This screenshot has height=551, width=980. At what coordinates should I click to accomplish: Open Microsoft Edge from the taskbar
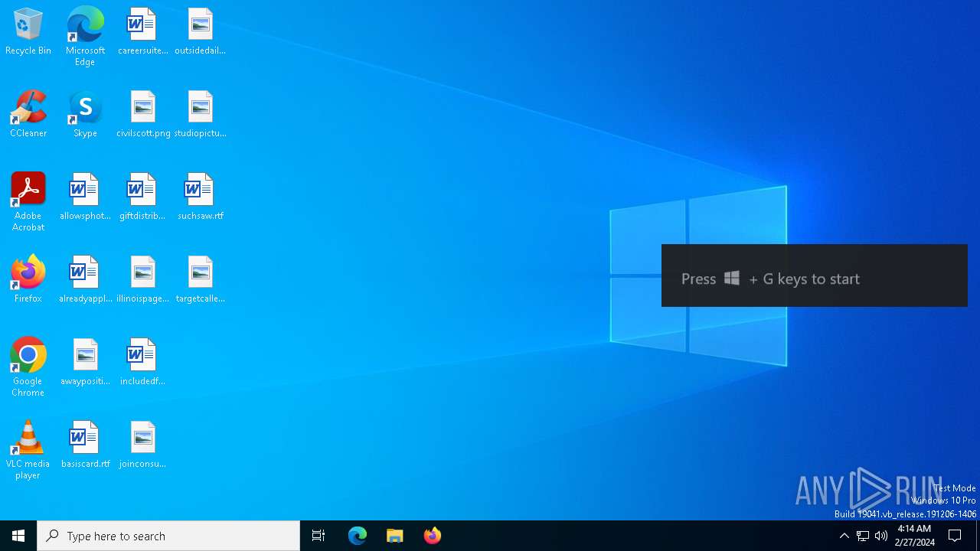[358, 536]
